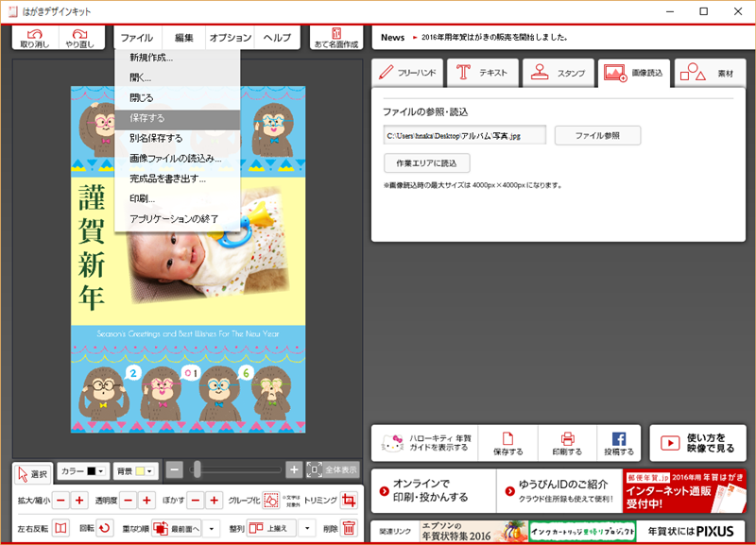This screenshot has height=545, width=756.
Task: Flip horizontally with the 左右反転 icon
Action: pyautogui.click(x=60, y=528)
